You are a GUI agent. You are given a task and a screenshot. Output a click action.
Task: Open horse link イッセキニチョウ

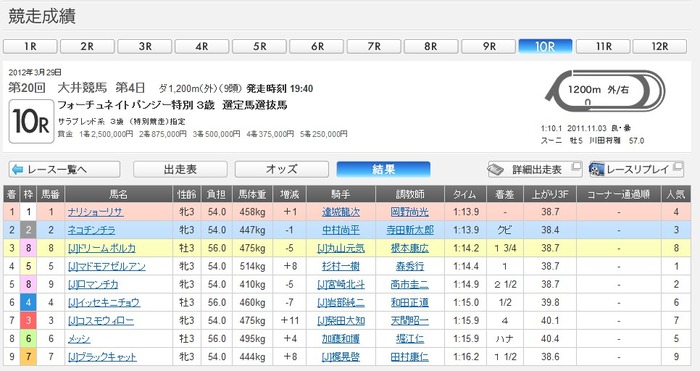point(104,303)
